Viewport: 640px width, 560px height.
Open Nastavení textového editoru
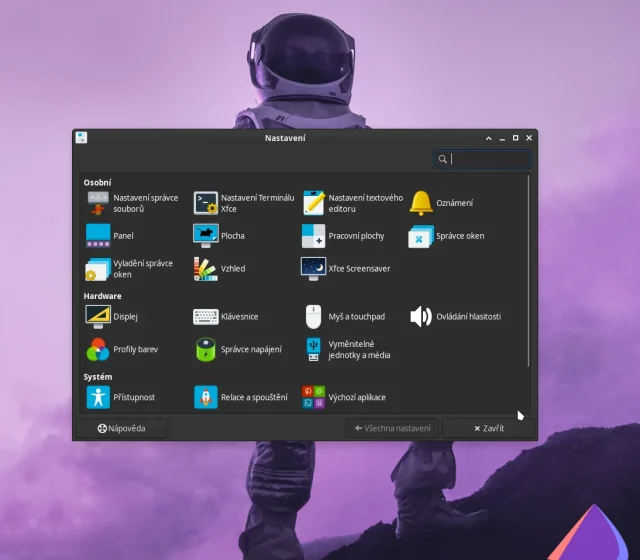[x=314, y=203]
